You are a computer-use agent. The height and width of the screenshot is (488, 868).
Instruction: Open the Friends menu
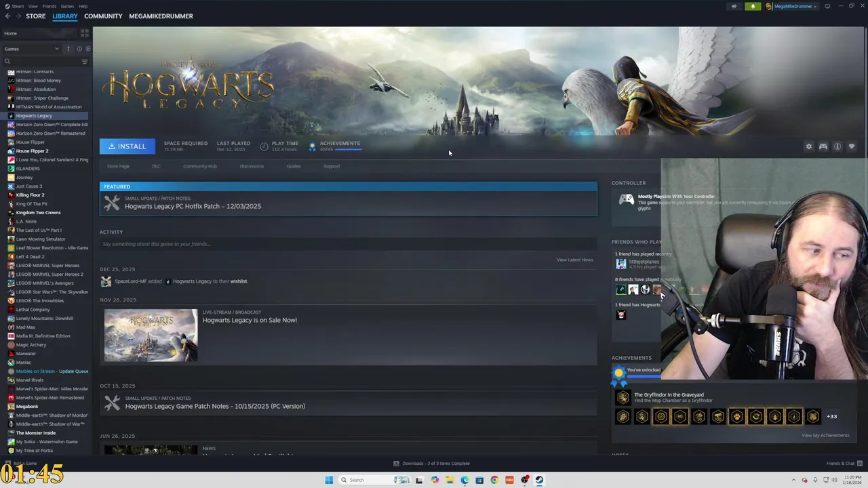[x=50, y=6]
